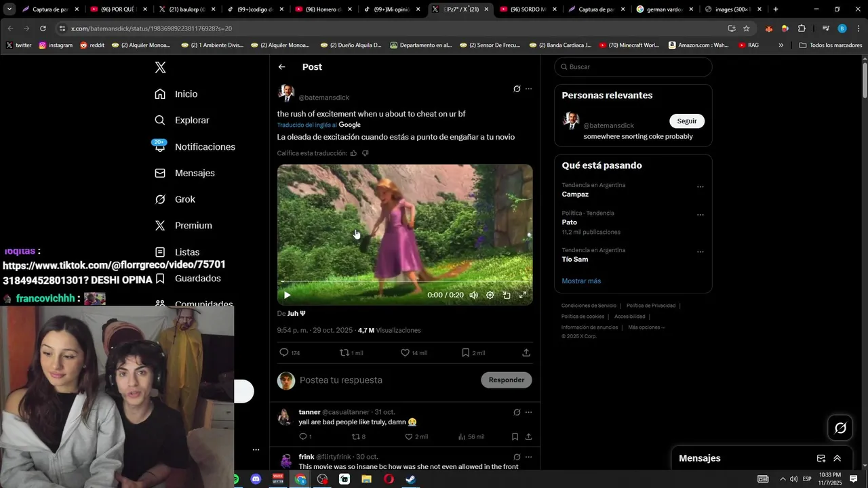Open Premium in the sidebar
Screen dimensions: 868x488
click(182, 225)
